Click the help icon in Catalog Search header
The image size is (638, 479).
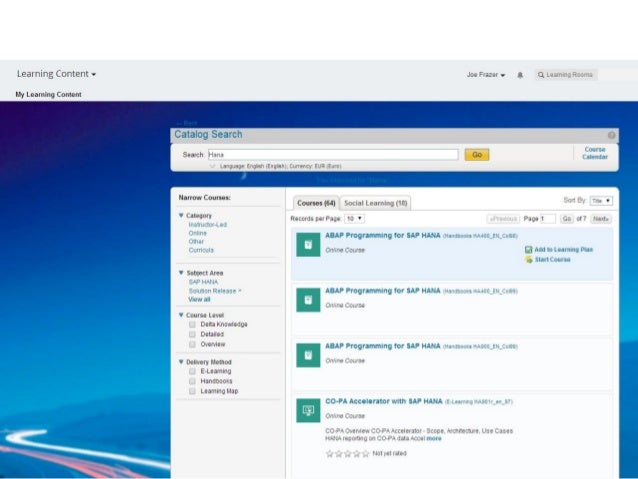pyautogui.click(x=612, y=135)
